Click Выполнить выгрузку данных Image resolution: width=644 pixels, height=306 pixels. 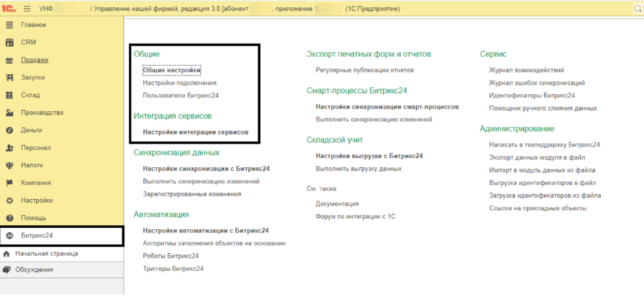point(358,169)
